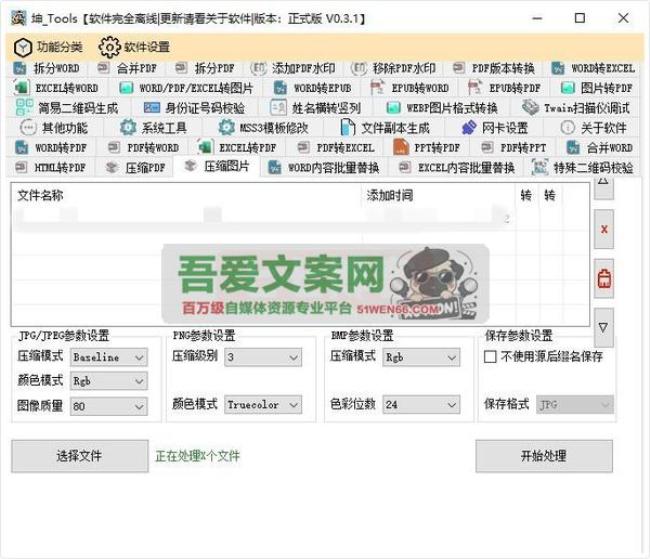Click the 网卡设置 network icon

468,127
